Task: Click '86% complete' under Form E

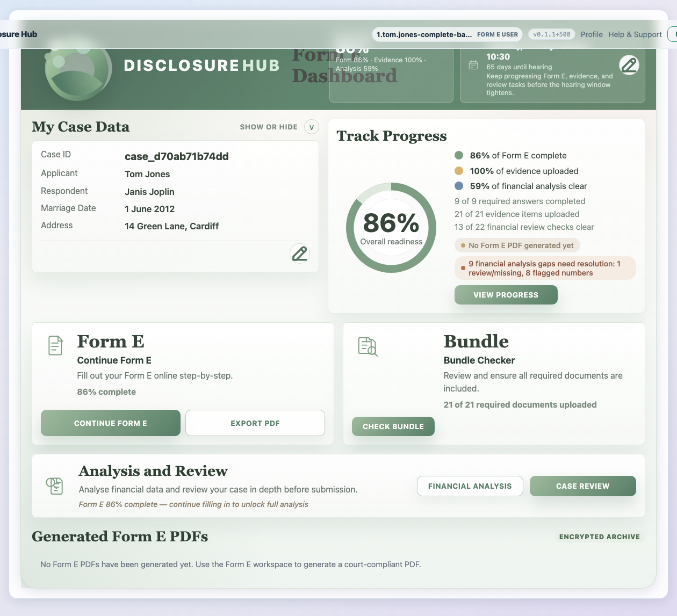Action: [106, 392]
